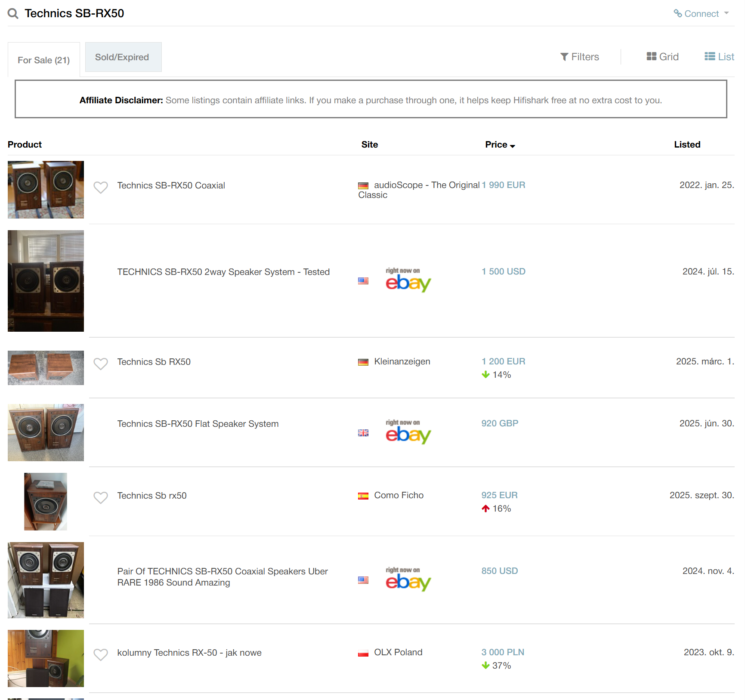Switch to Grid view
This screenshot has width=745, height=700.
coord(662,57)
